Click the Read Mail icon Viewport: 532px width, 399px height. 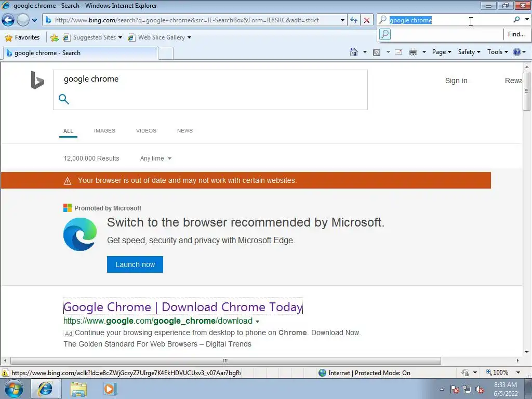[x=398, y=52]
